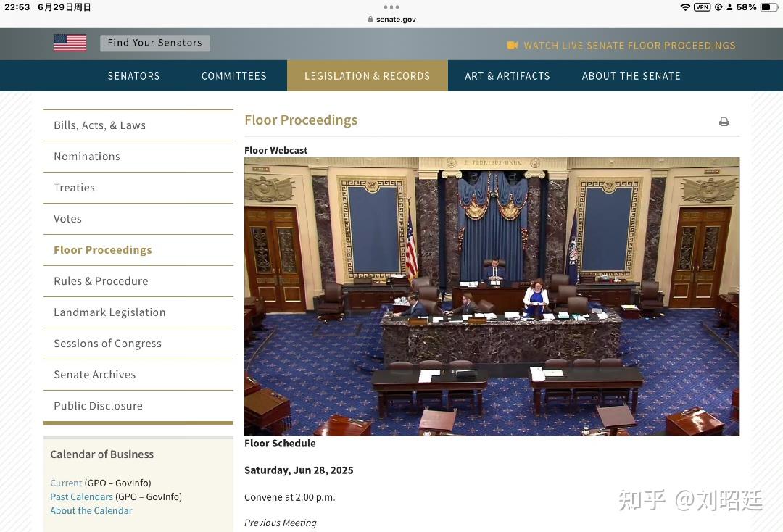Open About the Calendar link

point(91,510)
